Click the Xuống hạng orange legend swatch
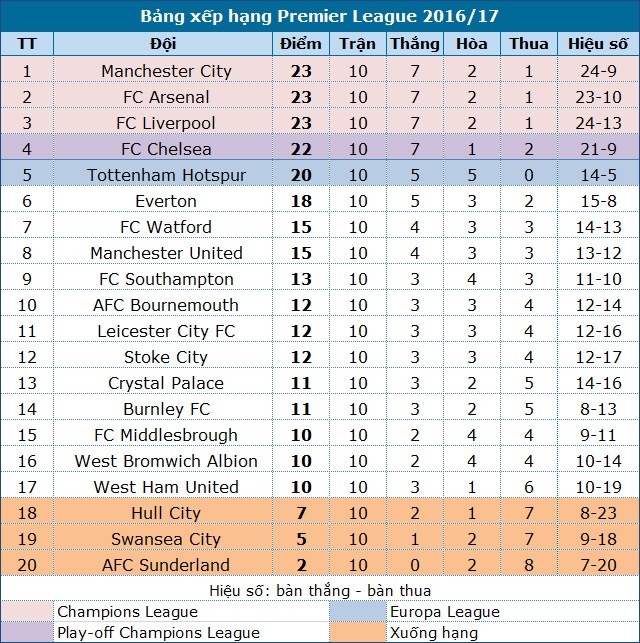This screenshot has height=643, width=640. coord(357,632)
